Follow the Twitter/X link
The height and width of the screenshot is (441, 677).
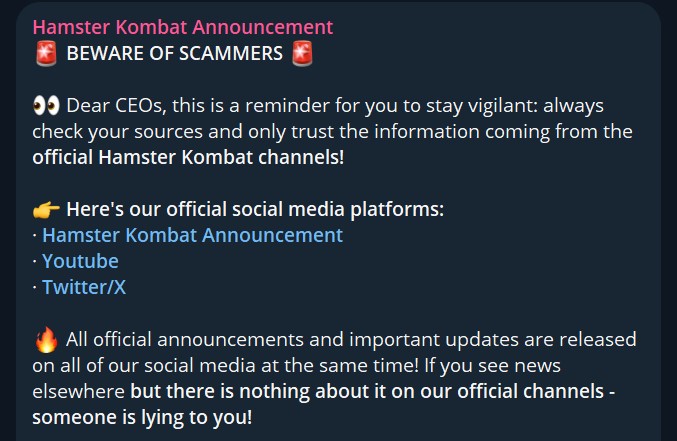[x=84, y=287]
